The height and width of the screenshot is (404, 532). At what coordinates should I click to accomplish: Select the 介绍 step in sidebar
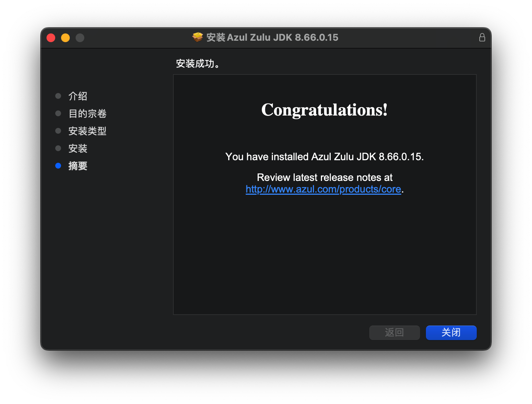pos(77,96)
